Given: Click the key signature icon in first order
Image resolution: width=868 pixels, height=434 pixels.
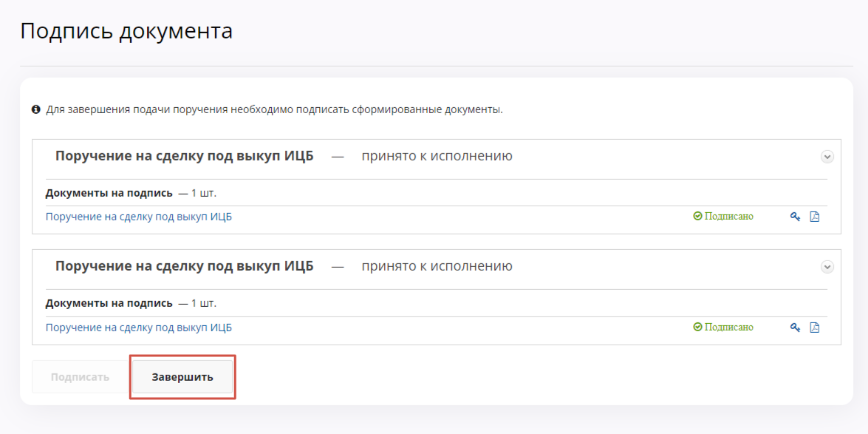Looking at the screenshot, I should pos(796,217).
